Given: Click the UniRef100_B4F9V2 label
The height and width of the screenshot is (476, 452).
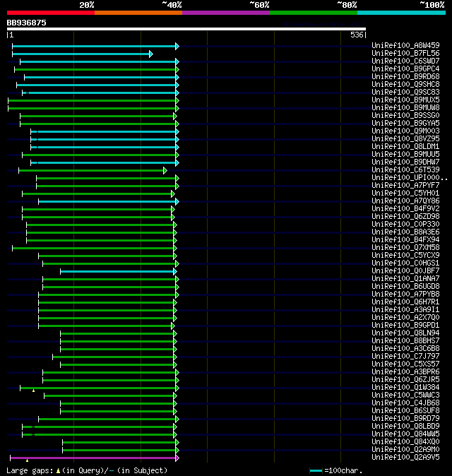Looking at the screenshot, I should [x=405, y=209].
